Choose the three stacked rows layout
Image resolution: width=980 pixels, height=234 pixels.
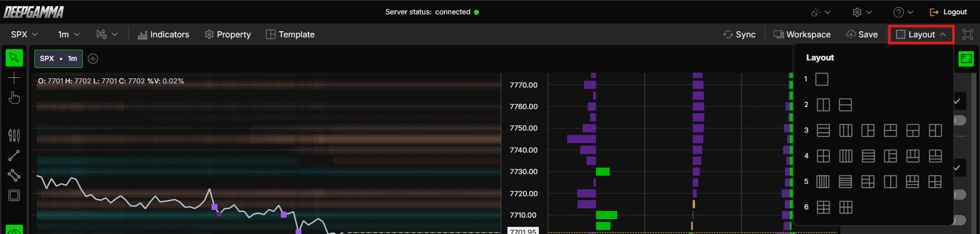pyautogui.click(x=823, y=131)
